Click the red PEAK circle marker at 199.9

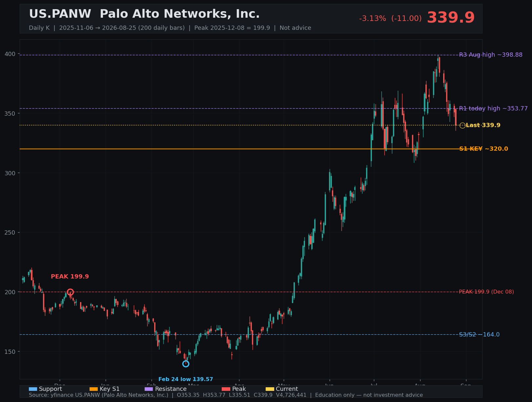(x=70, y=292)
